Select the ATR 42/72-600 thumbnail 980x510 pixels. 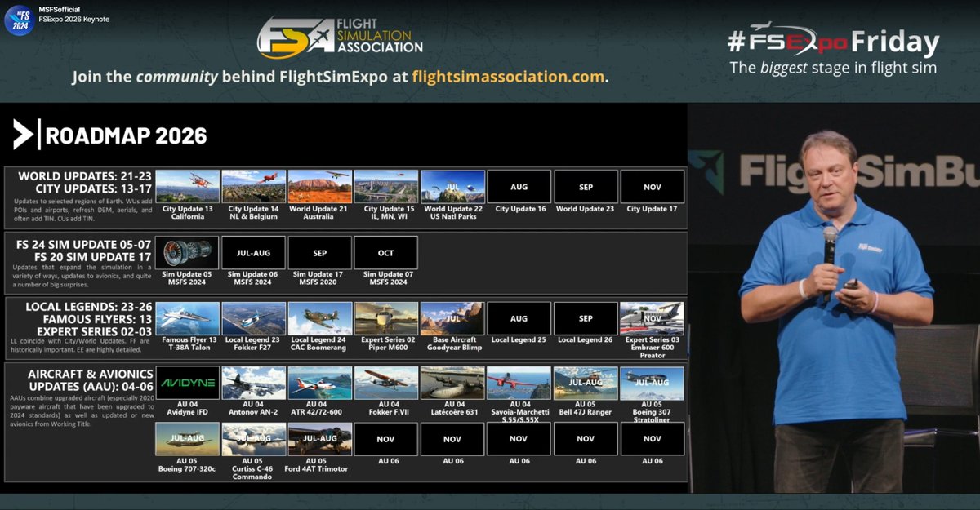click(x=320, y=383)
